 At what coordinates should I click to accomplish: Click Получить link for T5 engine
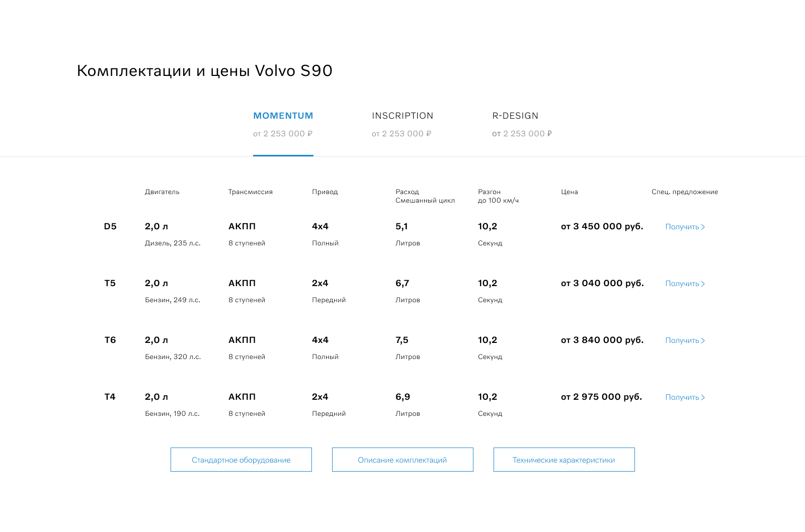click(682, 284)
